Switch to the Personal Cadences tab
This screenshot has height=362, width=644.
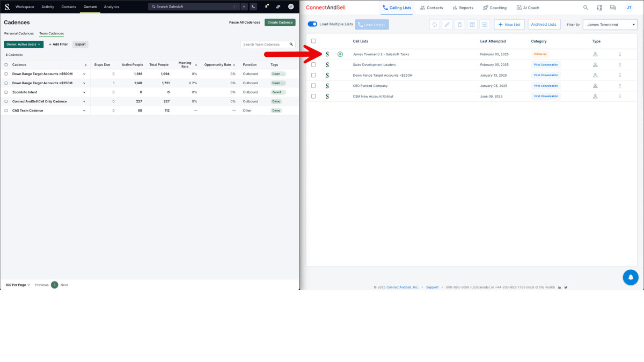pyautogui.click(x=19, y=33)
